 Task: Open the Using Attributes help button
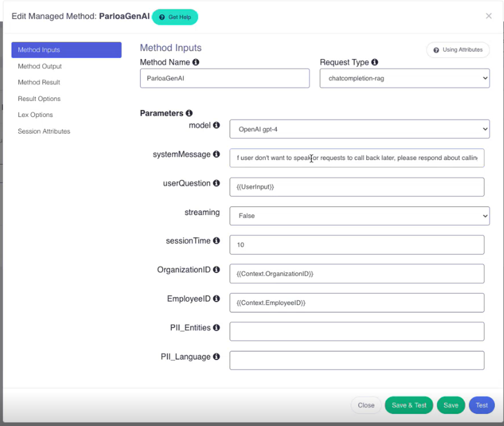pyautogui.click(x=458, y=50)
